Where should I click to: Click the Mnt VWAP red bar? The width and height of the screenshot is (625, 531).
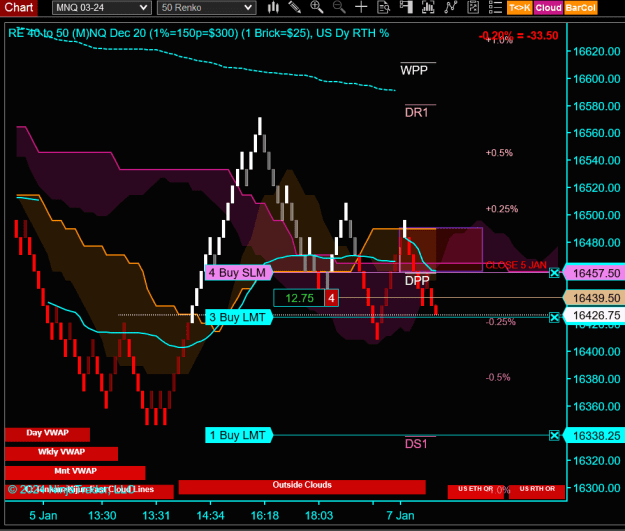[x=75, y=472]
